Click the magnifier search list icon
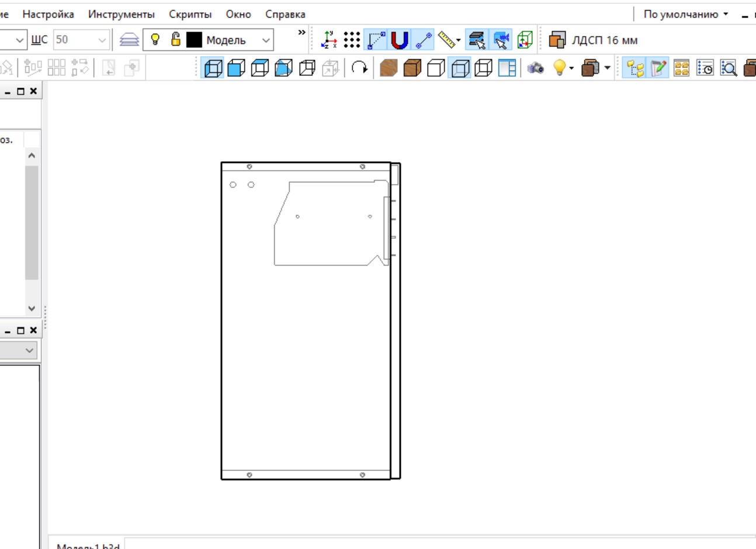756x549 pixels. 729,68
